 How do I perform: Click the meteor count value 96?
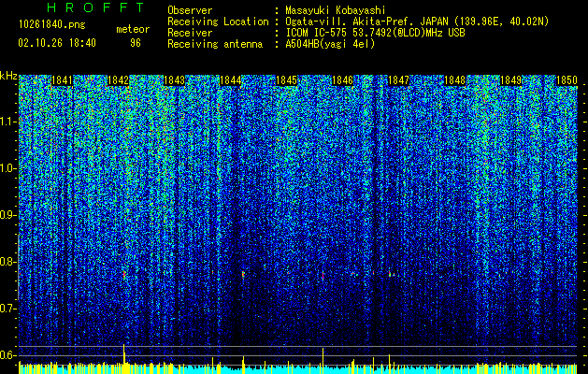(136, 43)
